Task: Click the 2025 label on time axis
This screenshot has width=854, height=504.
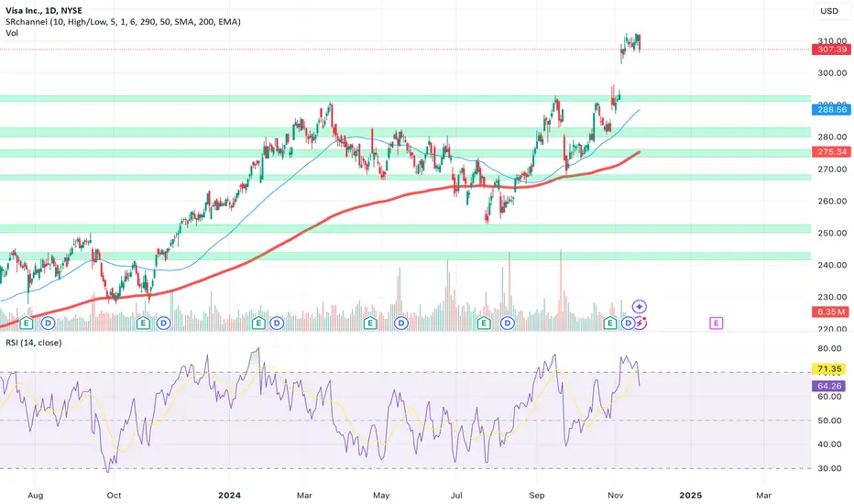Action: click(x=691, y=495)
